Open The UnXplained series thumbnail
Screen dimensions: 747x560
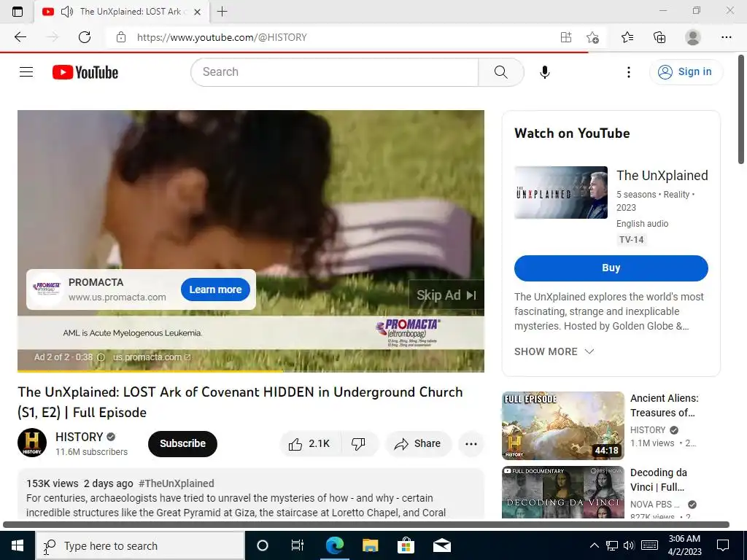click(x=561, y=192)
